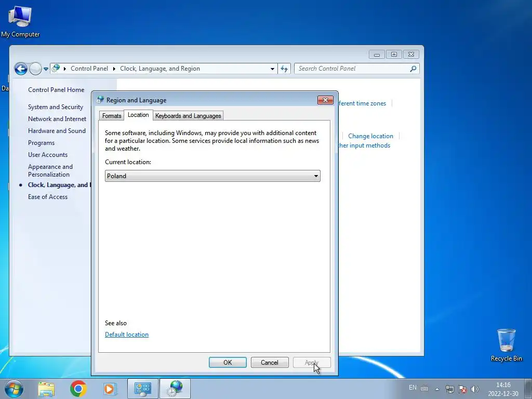Select Clock, Language, and Region in the sidebar
The height and width of the screenshot is (399, 532).
[59, 185]
